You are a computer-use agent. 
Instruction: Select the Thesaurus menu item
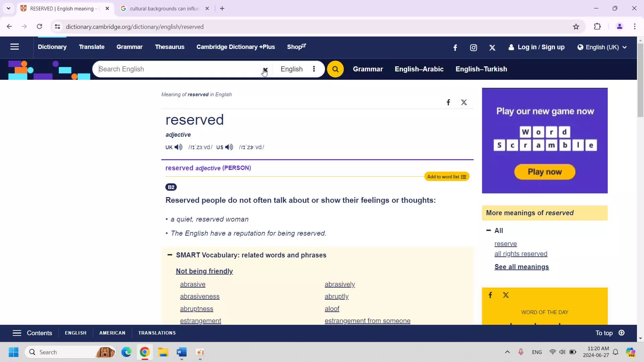pos(170,47)
